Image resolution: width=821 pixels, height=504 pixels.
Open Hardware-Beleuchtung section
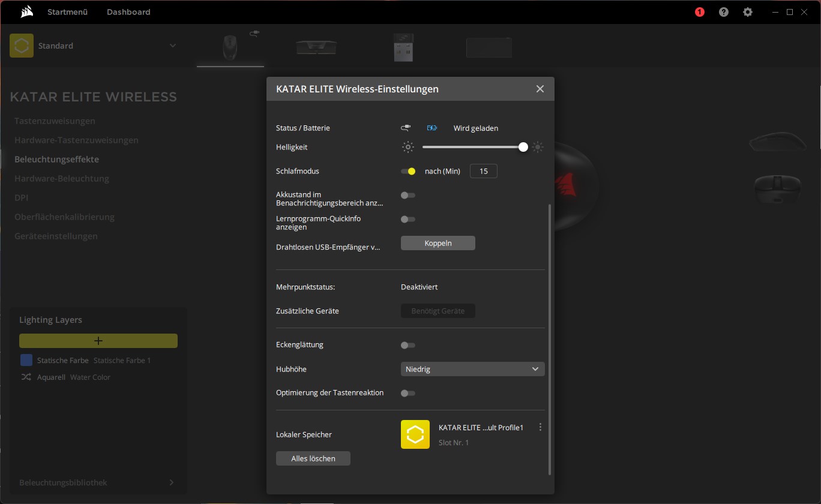tap(62, 178)
